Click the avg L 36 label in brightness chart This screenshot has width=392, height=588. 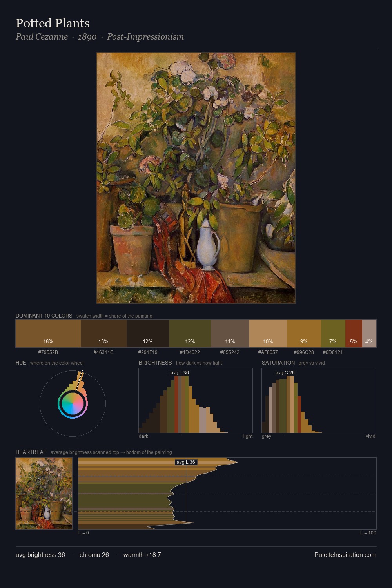tap(180, 373)
